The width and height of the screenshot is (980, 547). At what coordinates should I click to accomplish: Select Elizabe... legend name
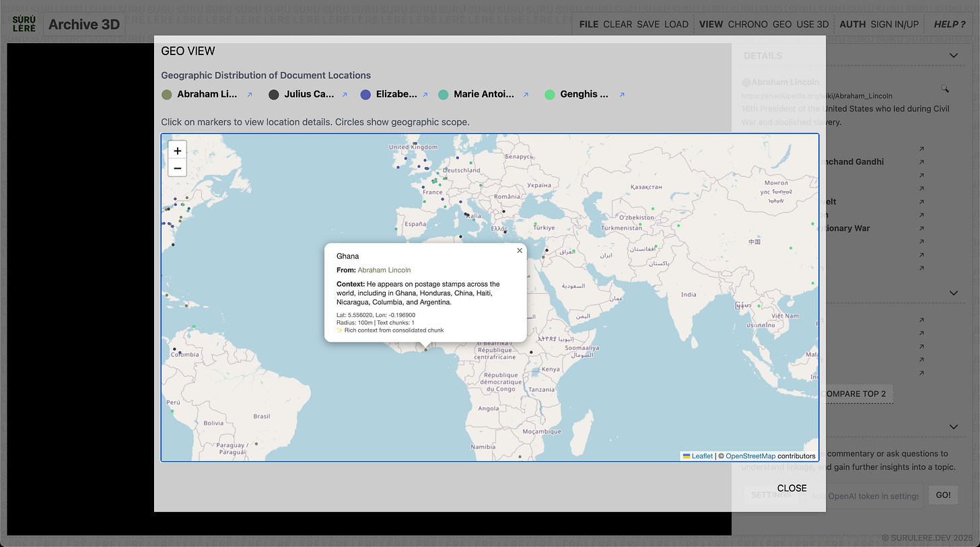click(x=396, y=94)
